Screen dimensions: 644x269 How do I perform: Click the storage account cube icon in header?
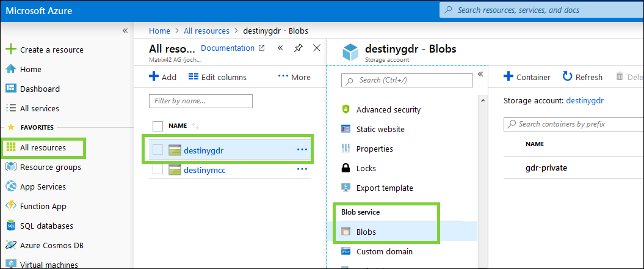[351, 53]
